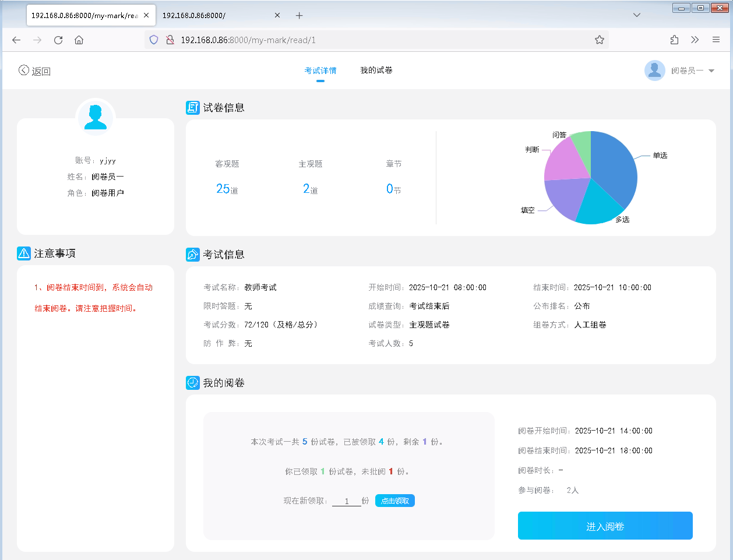The image size is (733, 560).
Task: Close the my-mark/read browser tab
Action: pos(146,16)
